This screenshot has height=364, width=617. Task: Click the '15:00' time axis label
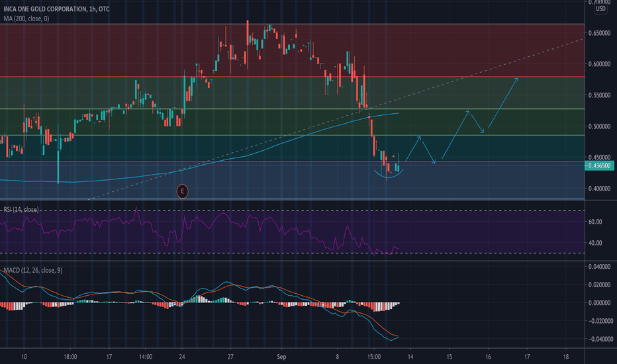[374, 357]
